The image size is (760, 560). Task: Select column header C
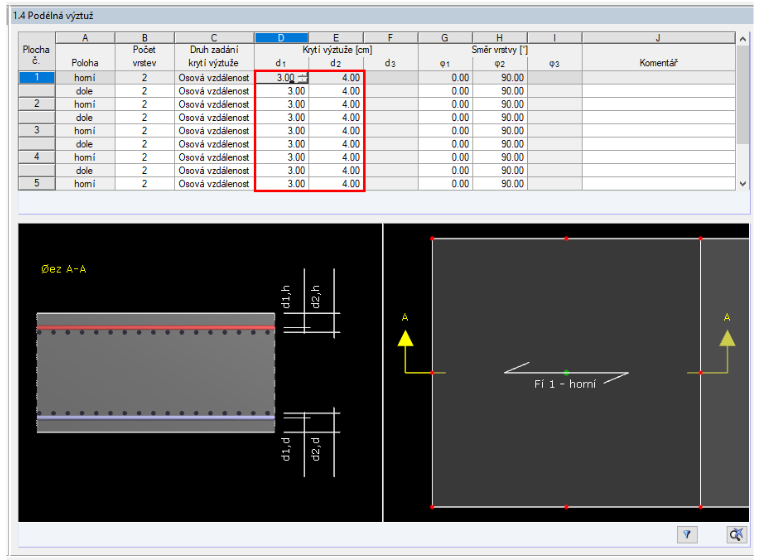click(214, 38)
